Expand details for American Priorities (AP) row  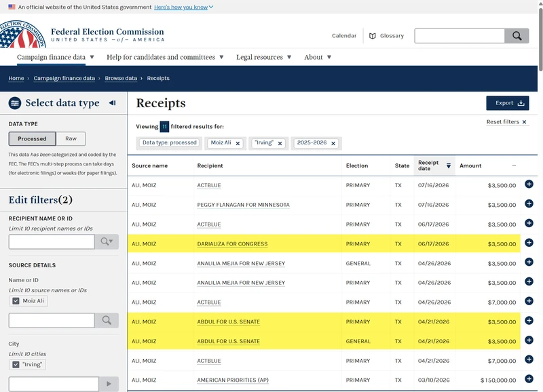coord(529,379)
